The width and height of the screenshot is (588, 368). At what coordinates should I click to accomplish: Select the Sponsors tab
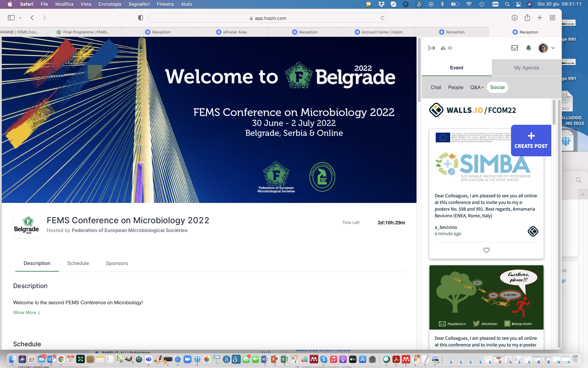point(117,263)
